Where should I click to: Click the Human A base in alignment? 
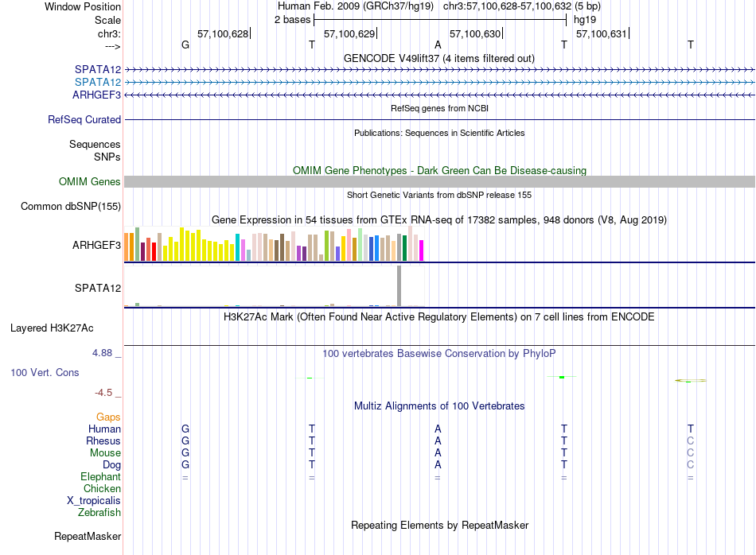(438, 429)
